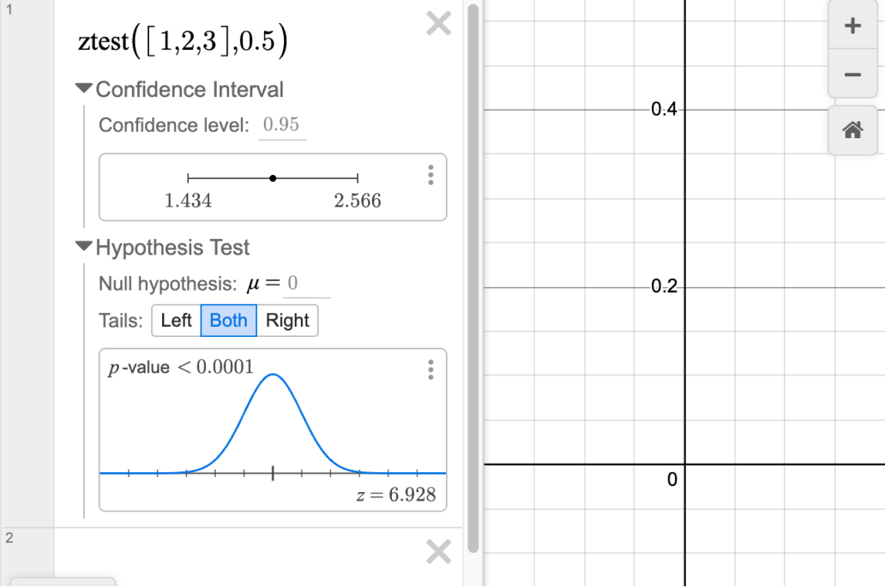
Task: Edit the null hypothesis mu value field
Action: [x=306, y=283]
